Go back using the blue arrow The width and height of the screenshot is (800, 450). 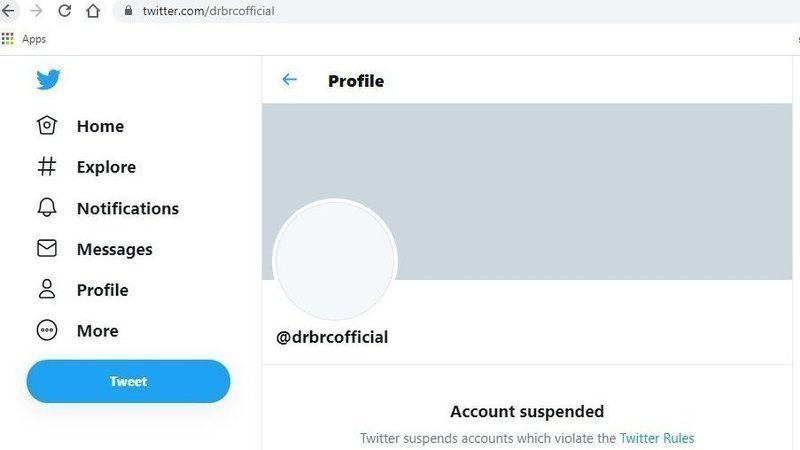point(290,80)
